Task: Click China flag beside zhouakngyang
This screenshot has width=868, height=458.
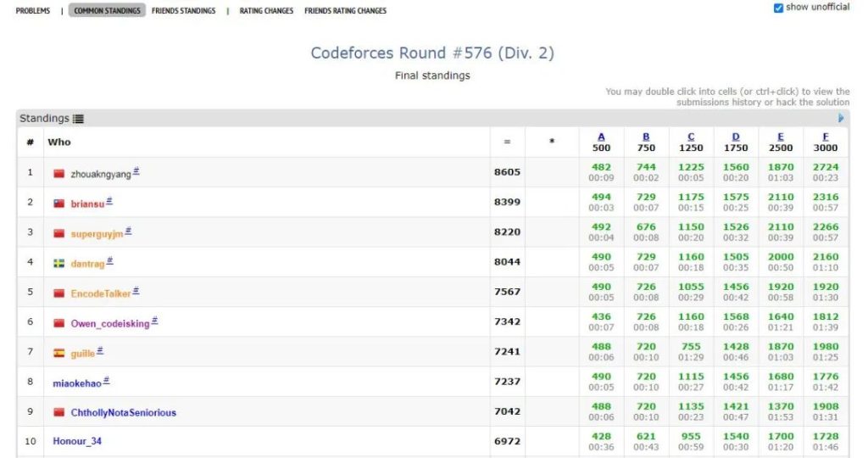Action: (58, 174)
